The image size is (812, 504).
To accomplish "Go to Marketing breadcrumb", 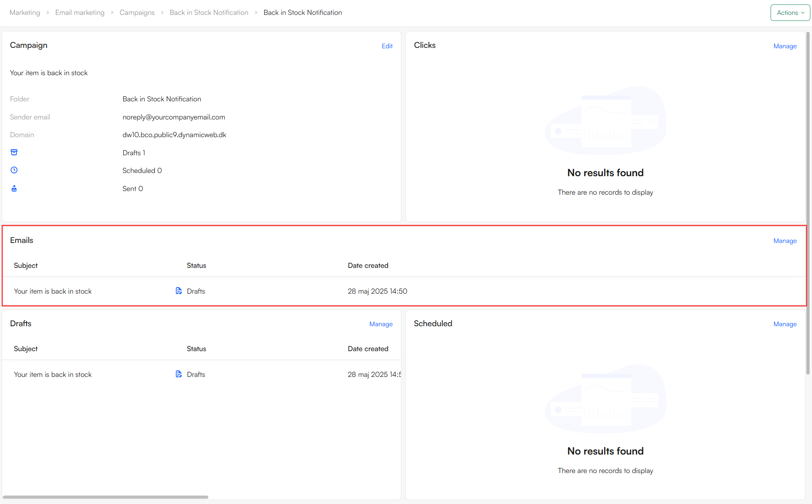I will click(x=25, y=12).
